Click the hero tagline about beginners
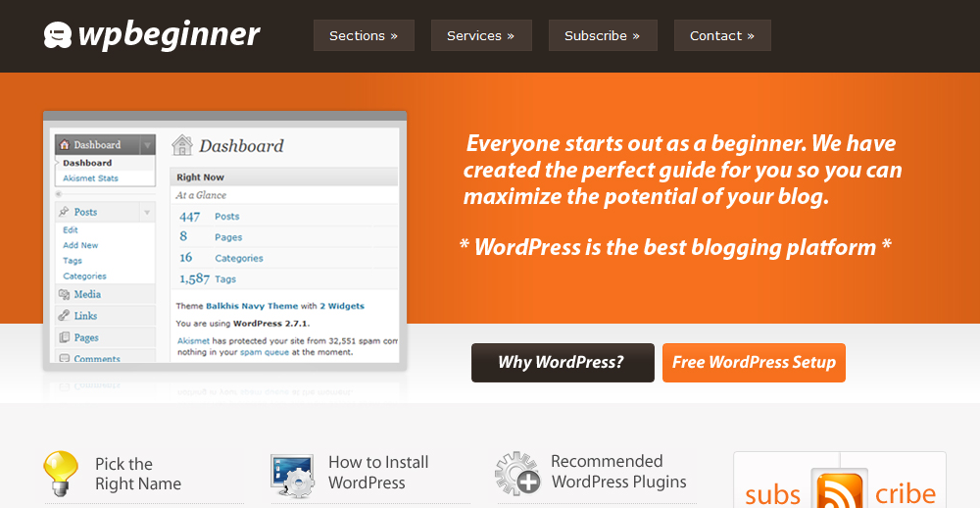 (x=682, y=170)
